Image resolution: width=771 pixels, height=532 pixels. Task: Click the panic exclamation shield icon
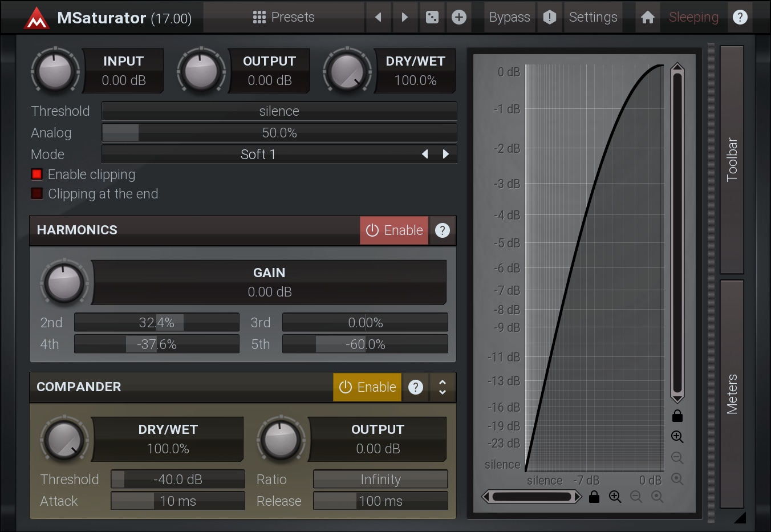[x=549, y=17]
